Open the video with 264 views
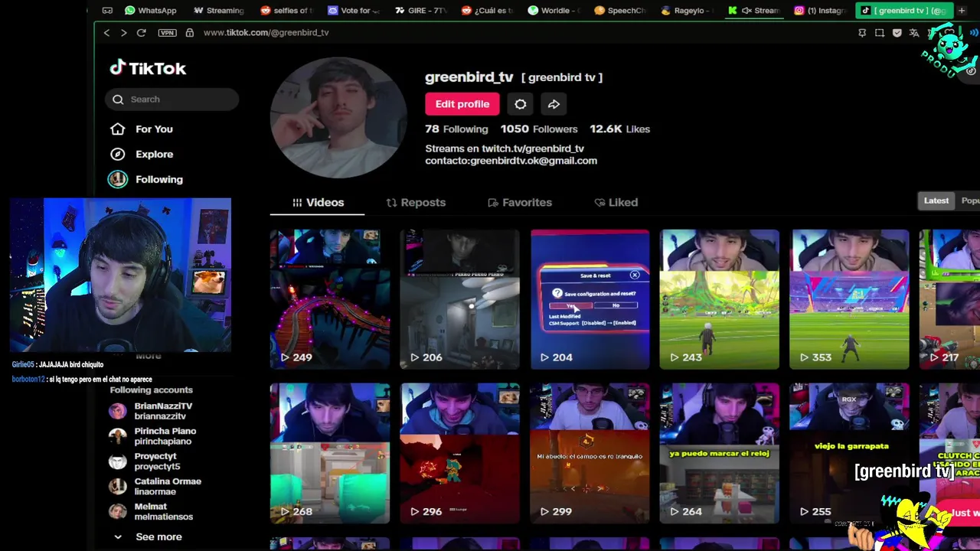 720,453
